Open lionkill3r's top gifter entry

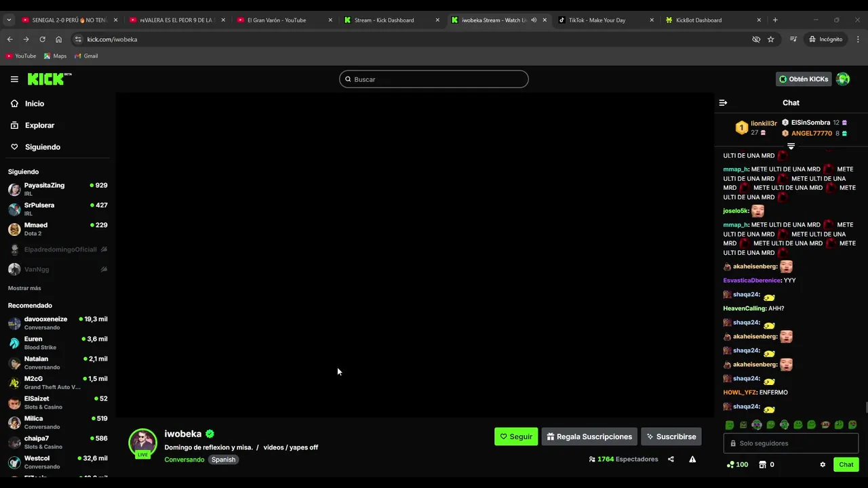[x=757, y=127]
